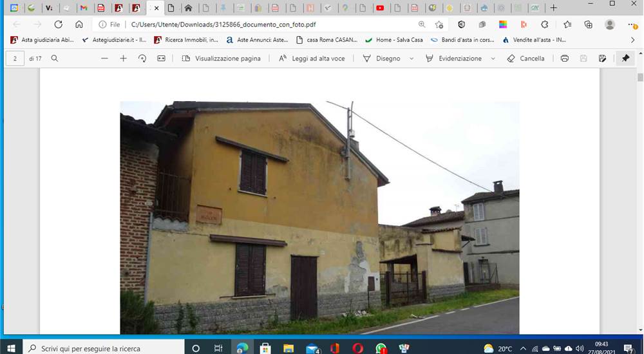Toggle Leggi ad alta voce reading
This screenshot has height=354, width=644.
coord(312,59)
